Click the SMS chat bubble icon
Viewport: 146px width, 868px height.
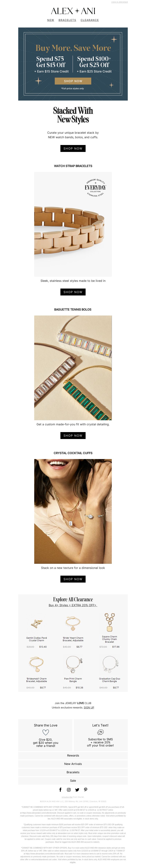(100, 732)
